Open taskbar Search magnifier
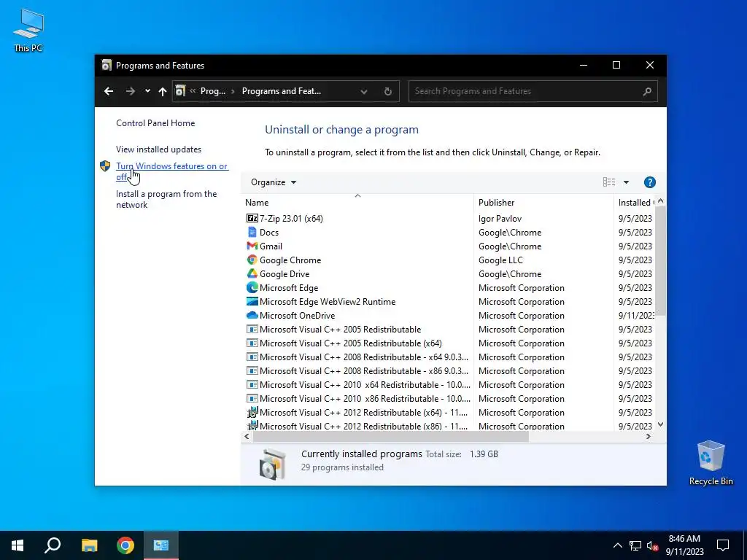747x560 pixels. tap(53, 545)
